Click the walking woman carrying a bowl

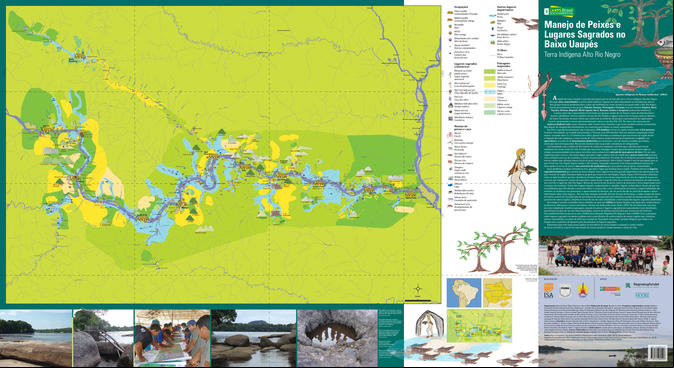521,178
